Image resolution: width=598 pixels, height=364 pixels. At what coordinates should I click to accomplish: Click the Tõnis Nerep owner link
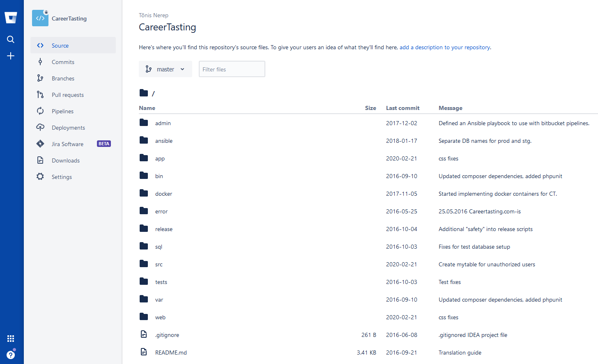click(154, 15)
